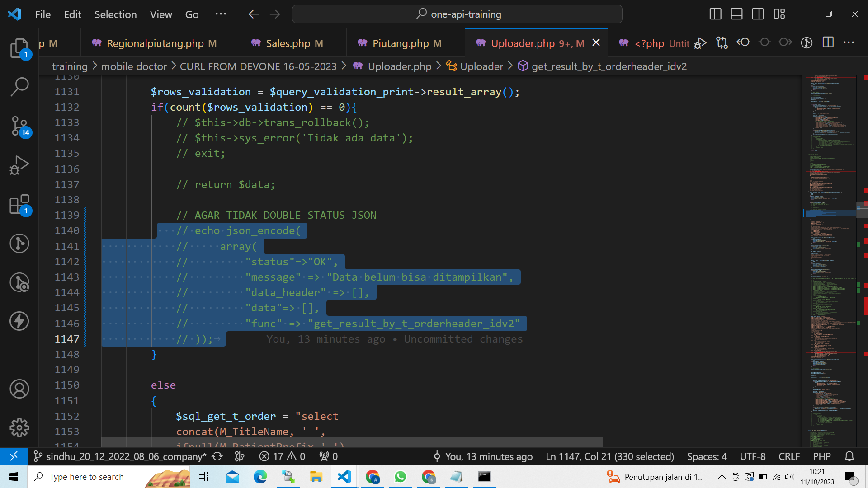
Task: Open the Run and Debug view
Action: [19, 165]
